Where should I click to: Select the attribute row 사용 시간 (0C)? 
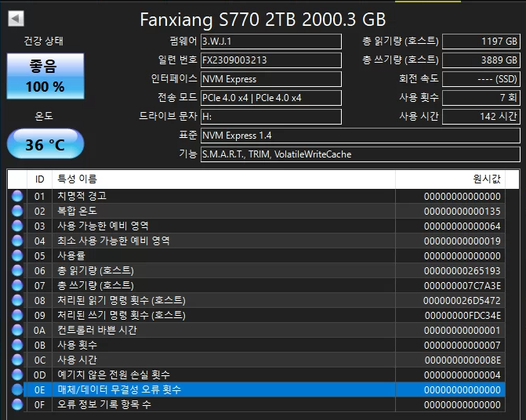click(256, 360)
